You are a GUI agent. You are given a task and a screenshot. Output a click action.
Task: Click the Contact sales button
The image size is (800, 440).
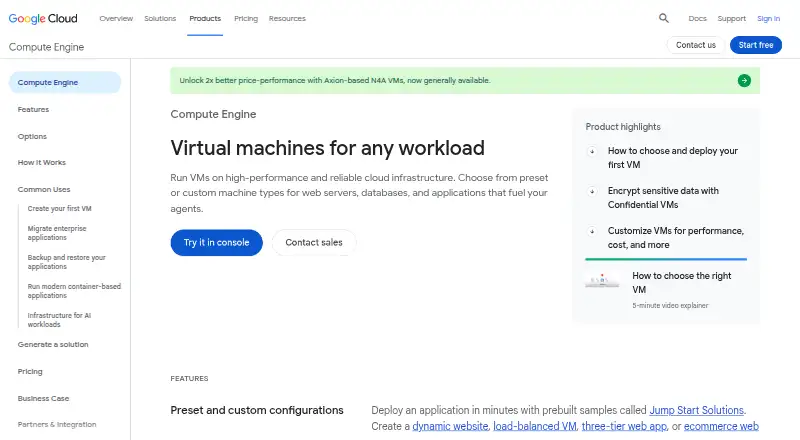(314, 242)
